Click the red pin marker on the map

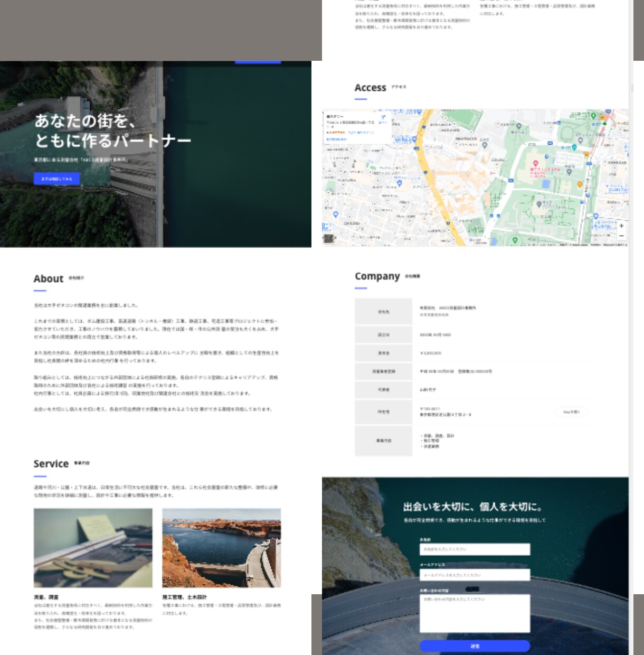point(535,164)
